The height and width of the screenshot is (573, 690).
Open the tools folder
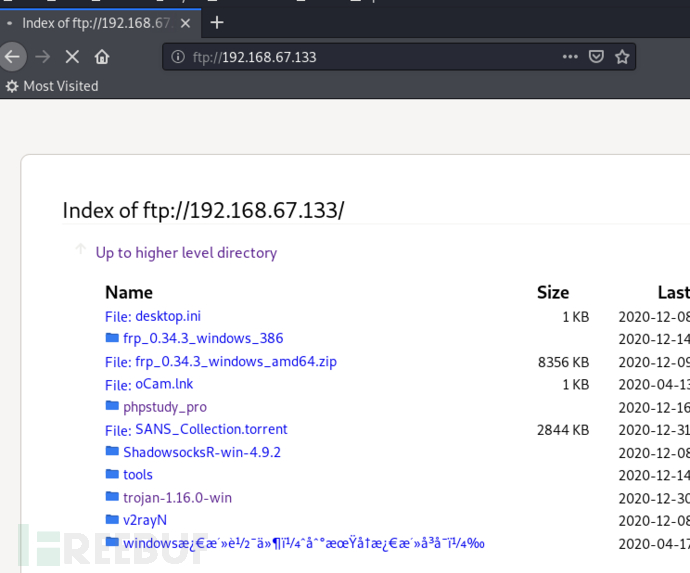click(138, 474)
